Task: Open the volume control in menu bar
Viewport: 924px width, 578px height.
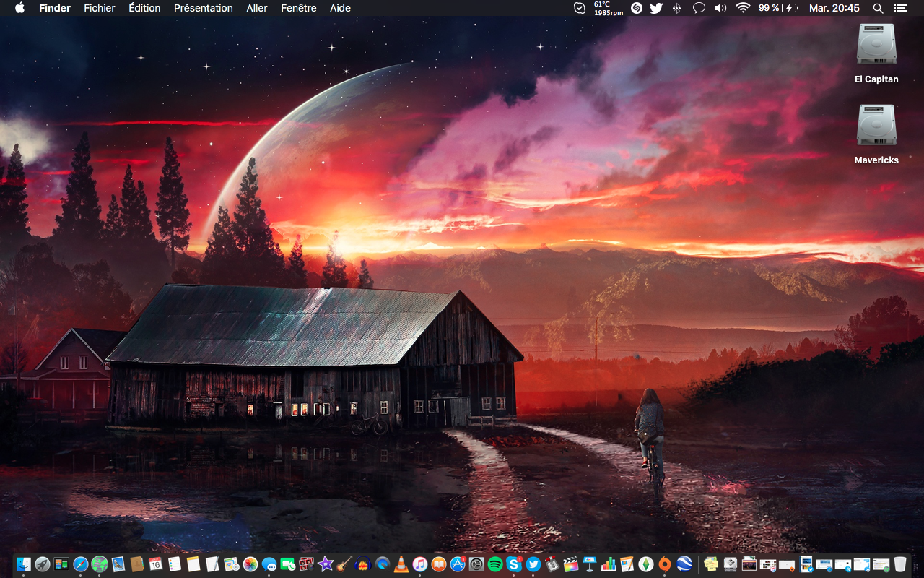Action: pyautogui.click(x=720, y=8)
